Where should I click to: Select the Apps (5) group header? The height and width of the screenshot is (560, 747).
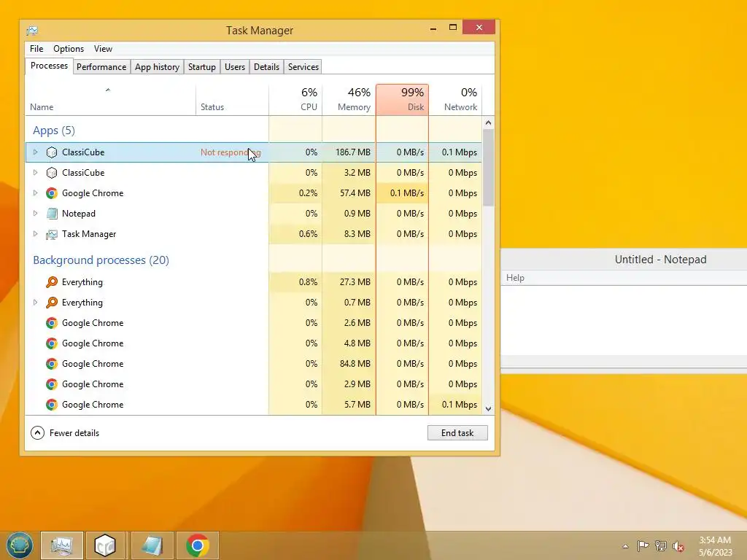54,131
